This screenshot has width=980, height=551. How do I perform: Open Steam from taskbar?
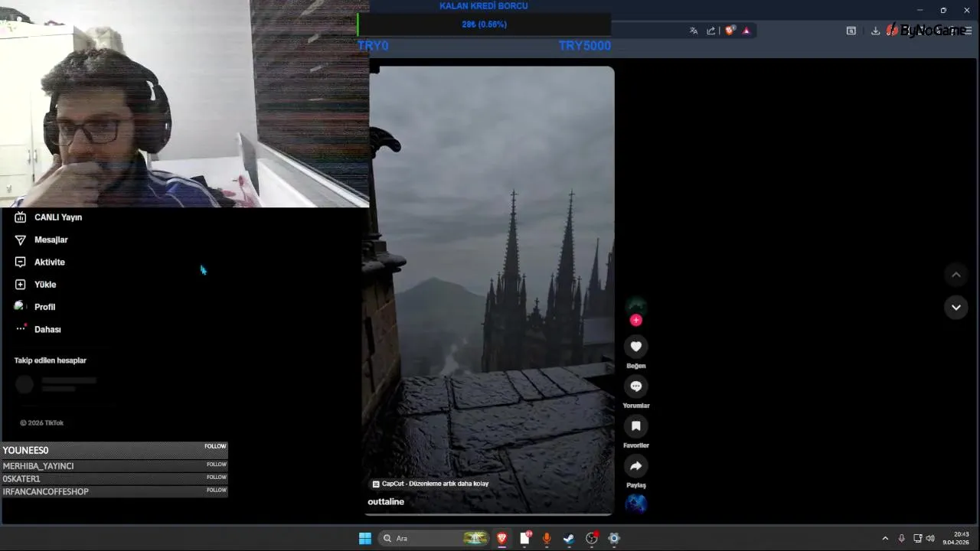point(569,539)
